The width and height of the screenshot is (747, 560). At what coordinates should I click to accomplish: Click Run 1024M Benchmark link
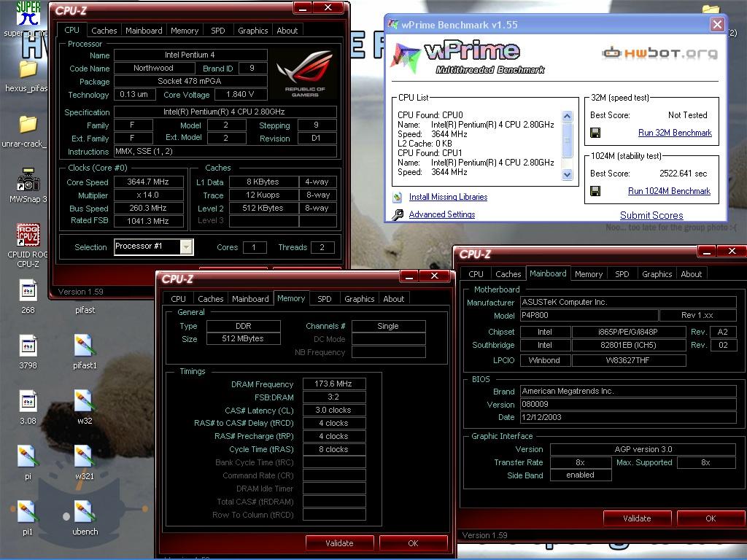click(x=669, y=191)
